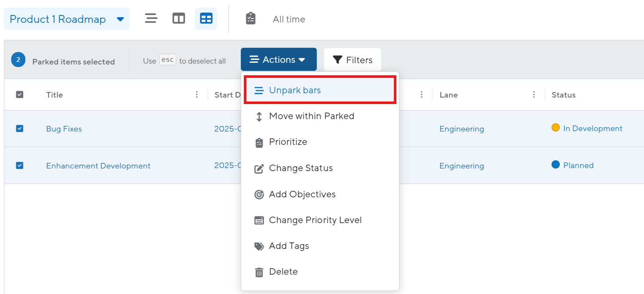644x294 pixels.
Task: Click the clipboard prioritization icon in the top toolbar
Action: (x=251, y=18)
